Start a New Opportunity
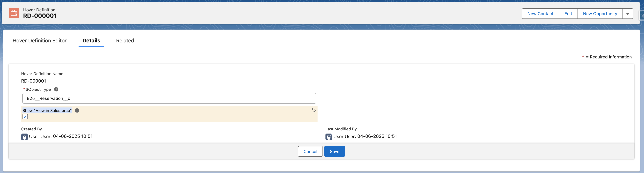The image size is (644, 173). pyautogui.click(x=600, y=14)
